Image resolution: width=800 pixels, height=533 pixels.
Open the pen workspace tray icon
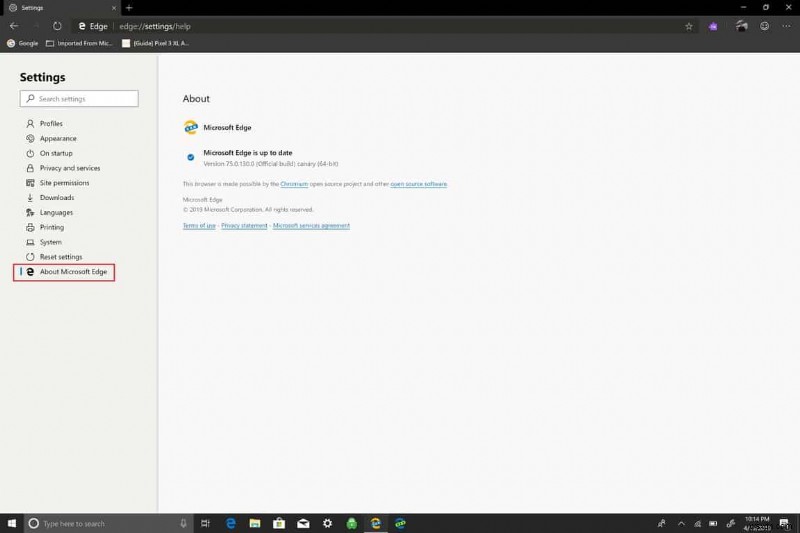point(731,523)
